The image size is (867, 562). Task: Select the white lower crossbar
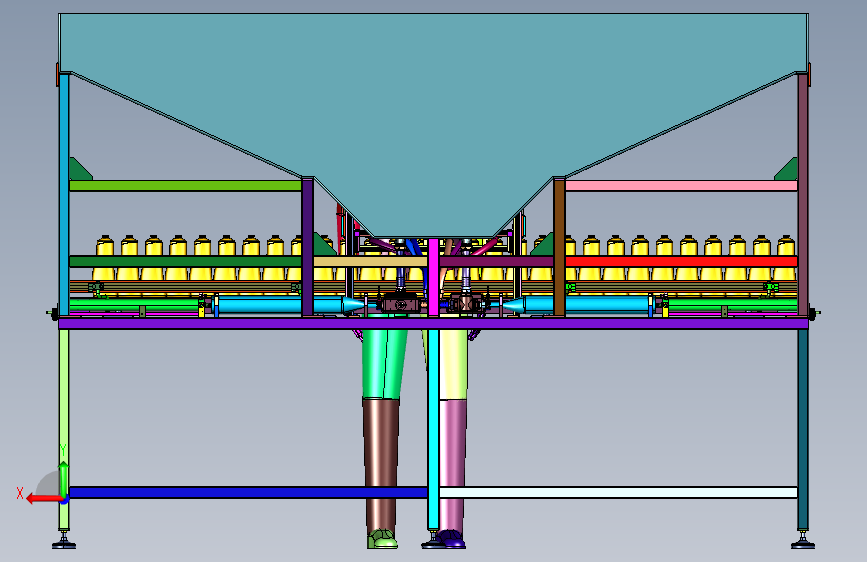pyautogui.click(x=618, y=492)
